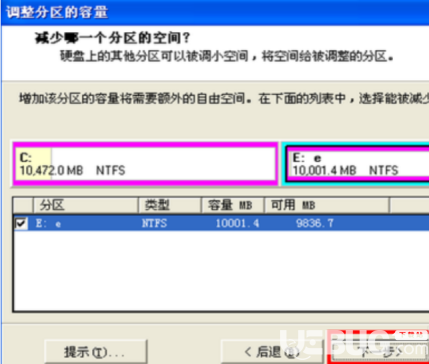The width and height of the screenshot is (429, 364).
Task: Sort by the 类型 column header
Action: click(x=170, y=205)
